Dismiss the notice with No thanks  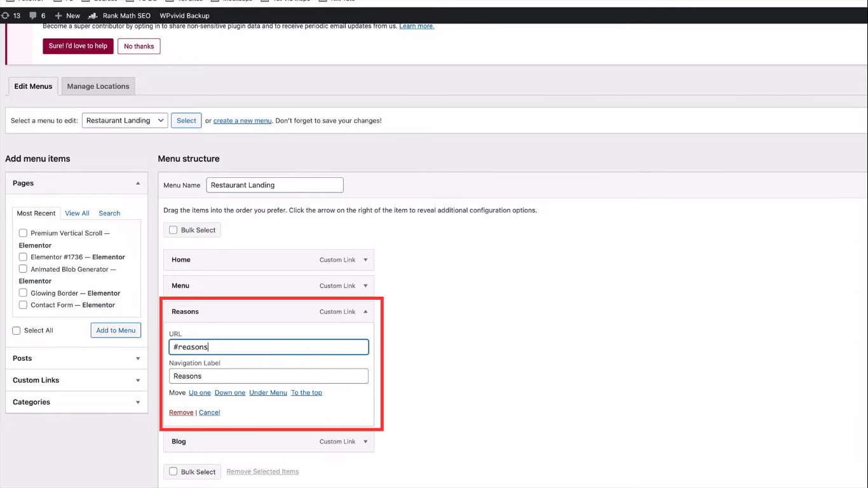click(x=139, y=46)
